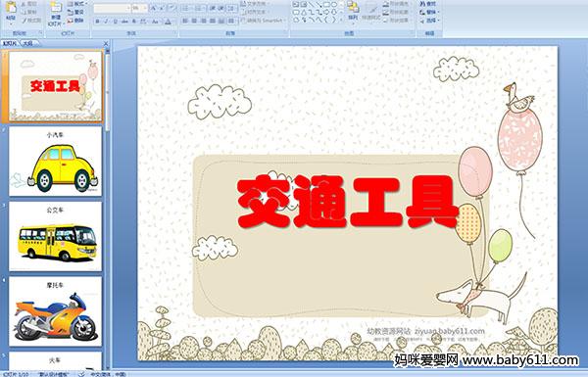Click the Paste clipboard icon
Viewport: 588px width, 377px height.
tap(11, 8)
